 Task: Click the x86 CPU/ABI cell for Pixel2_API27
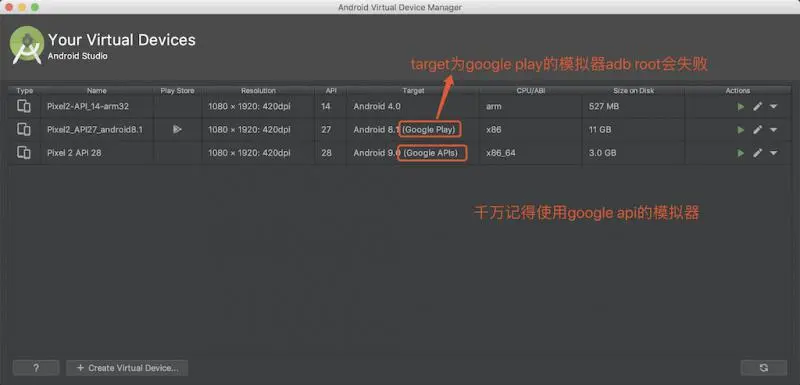[531, 130]
